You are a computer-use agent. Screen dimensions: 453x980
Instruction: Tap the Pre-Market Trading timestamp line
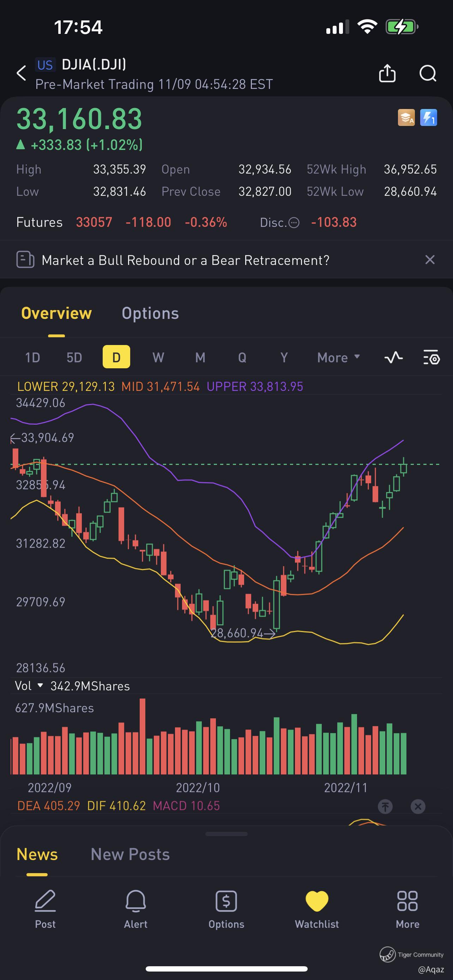(154, 84)
